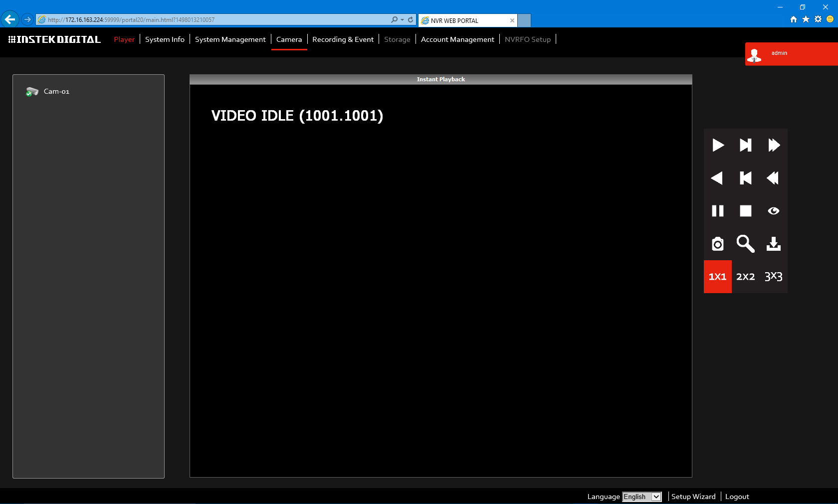Open the Recording & Event menu
This screenshot has width=838, height=504.
click(x=343, y=39)
